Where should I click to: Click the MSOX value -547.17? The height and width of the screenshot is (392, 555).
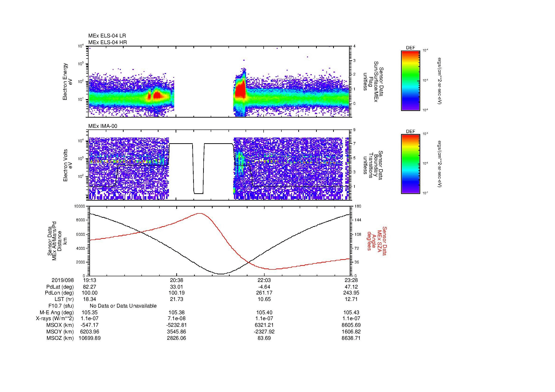90,325
